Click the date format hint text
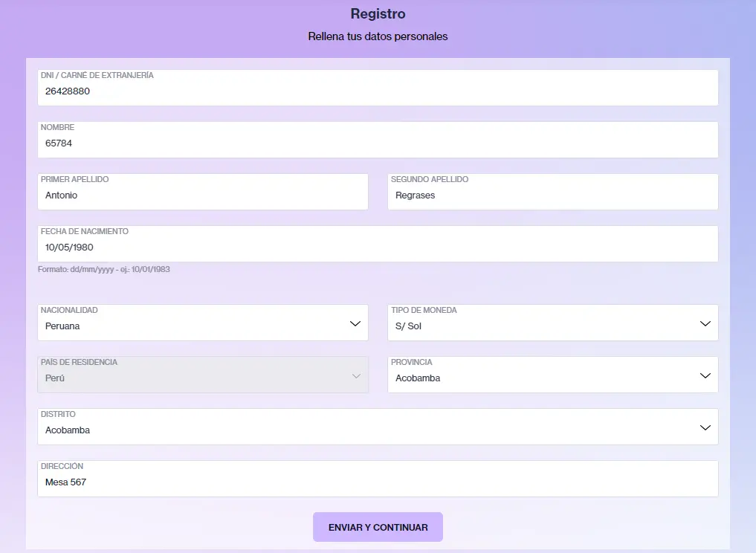The width and height of the screenshot is (756, 553). pyautogui.click(x=104, y=269)
